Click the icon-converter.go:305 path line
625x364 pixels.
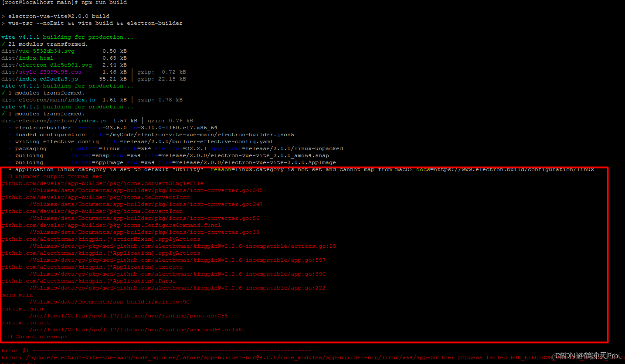click(146, 190)
